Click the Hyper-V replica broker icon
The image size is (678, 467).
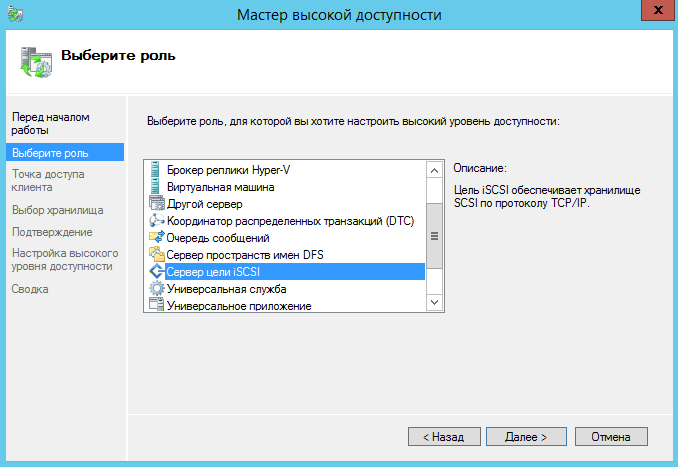(x=155, y=169)
